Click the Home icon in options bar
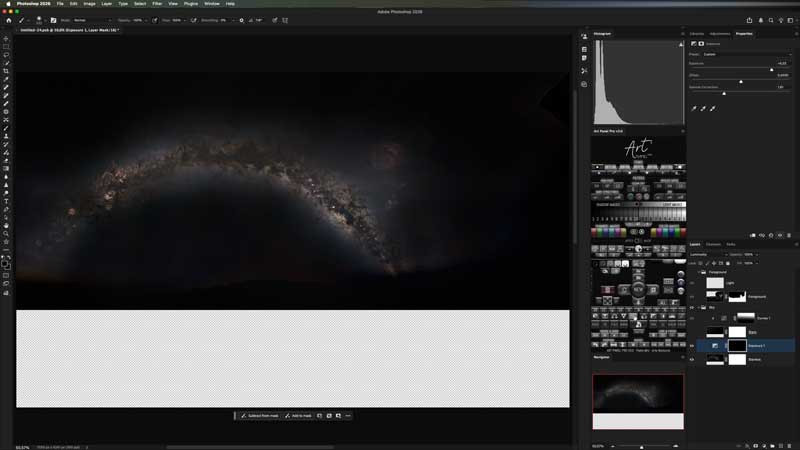Viewport: 800px width, 450px height. (7, 20)
